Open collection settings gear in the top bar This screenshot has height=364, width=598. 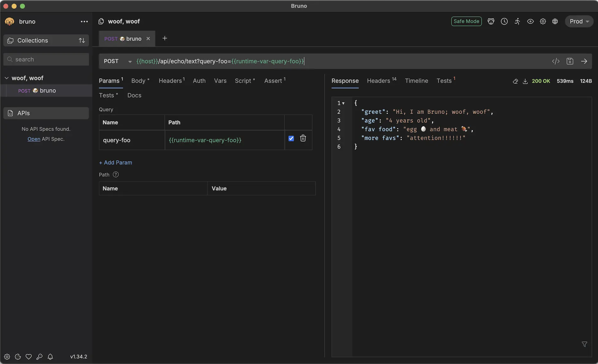pyautogui.click(x=543, y=21)
